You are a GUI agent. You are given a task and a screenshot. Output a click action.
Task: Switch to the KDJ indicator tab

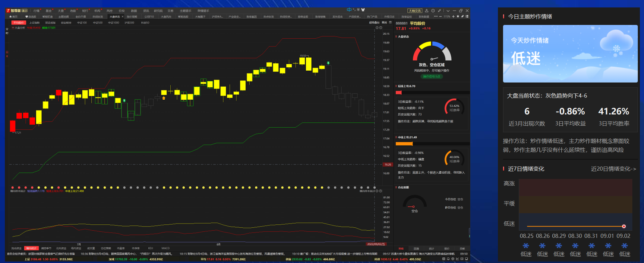coord(151,248)
